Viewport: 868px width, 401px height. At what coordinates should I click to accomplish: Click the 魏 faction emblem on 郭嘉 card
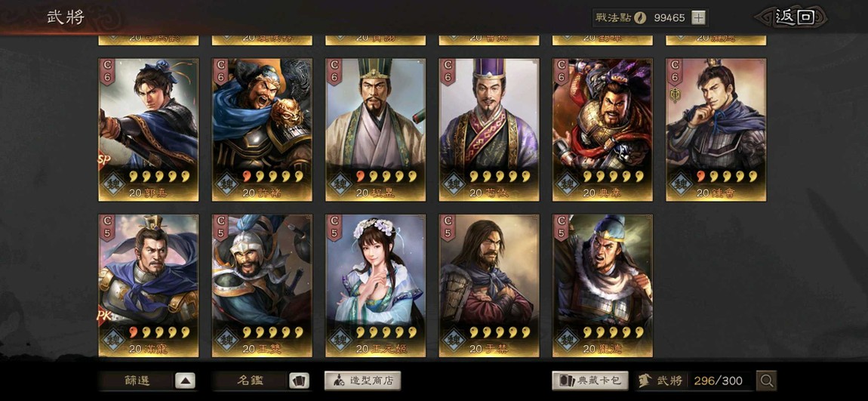coord(113,184)
